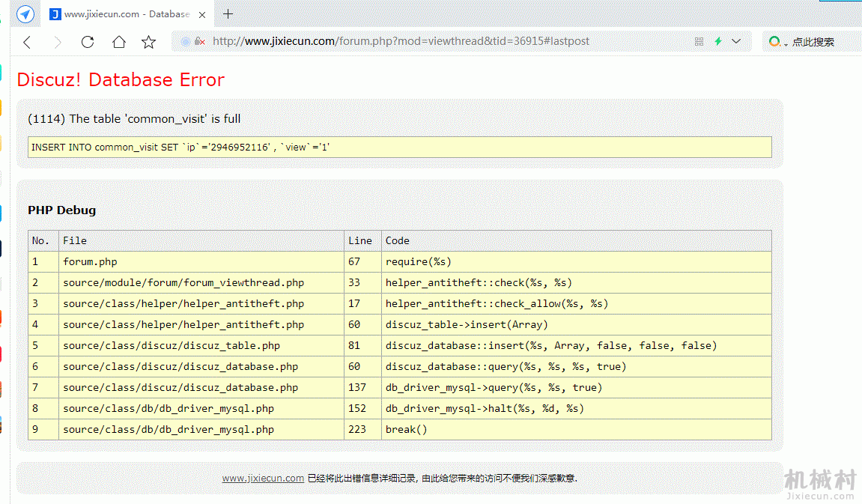The height and width of the screenshot is (504, 862).
Task: Click the discuz_table->insert(Array) code cell
Action: (x=577, y=324)
